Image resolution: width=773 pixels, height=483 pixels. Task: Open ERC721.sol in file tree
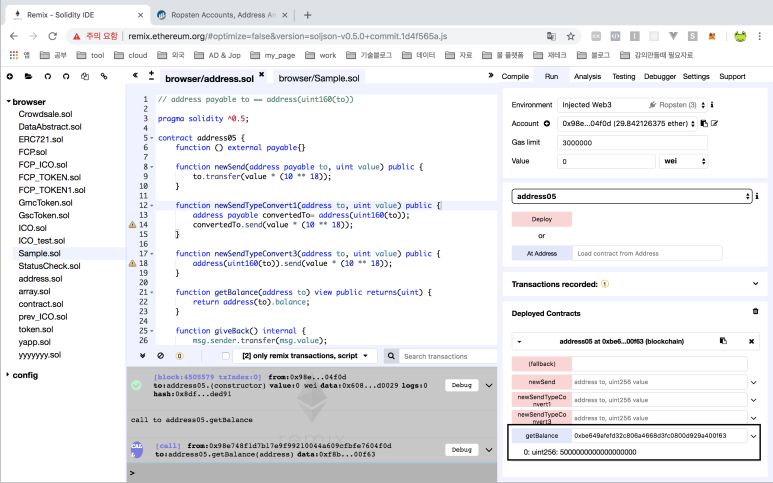click(x=41, y=139)
